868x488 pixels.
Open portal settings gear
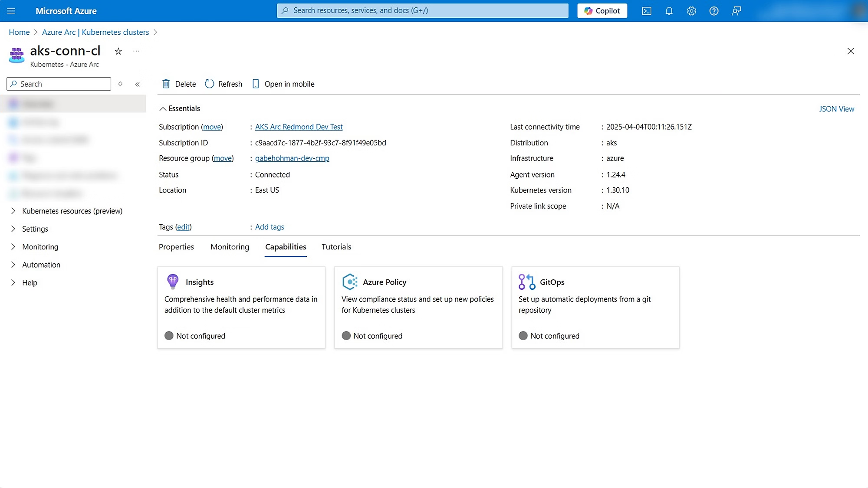pos(691,11)
